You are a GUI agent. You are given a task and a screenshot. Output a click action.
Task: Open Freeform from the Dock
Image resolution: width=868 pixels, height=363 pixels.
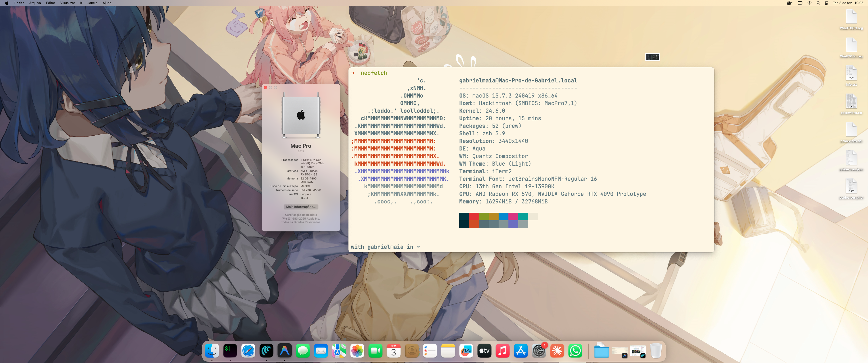(466, 351)
